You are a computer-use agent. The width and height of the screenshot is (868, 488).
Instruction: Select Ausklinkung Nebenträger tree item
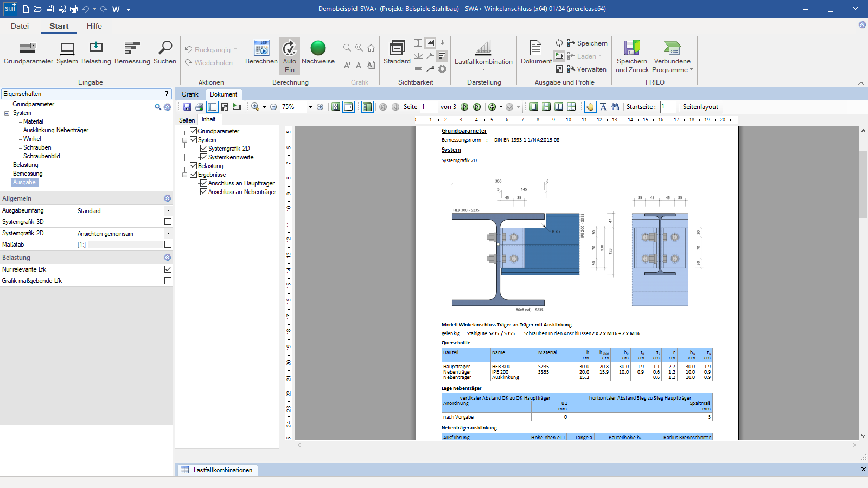point(55,130)
